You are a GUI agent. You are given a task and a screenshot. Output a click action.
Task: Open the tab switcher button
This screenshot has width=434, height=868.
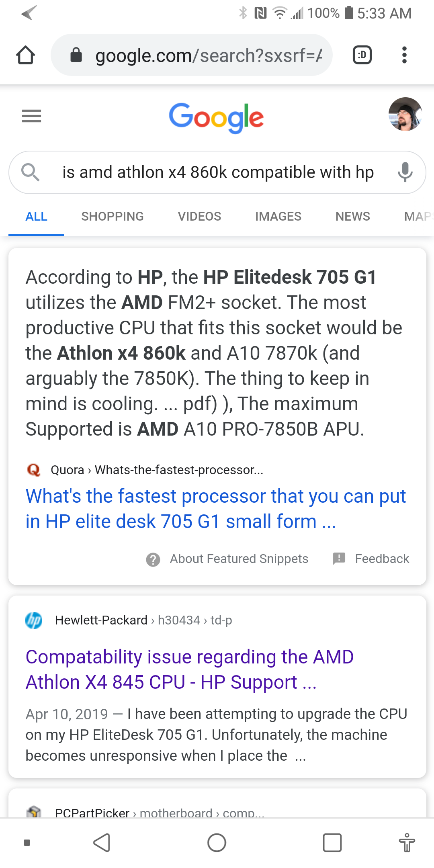362,55
